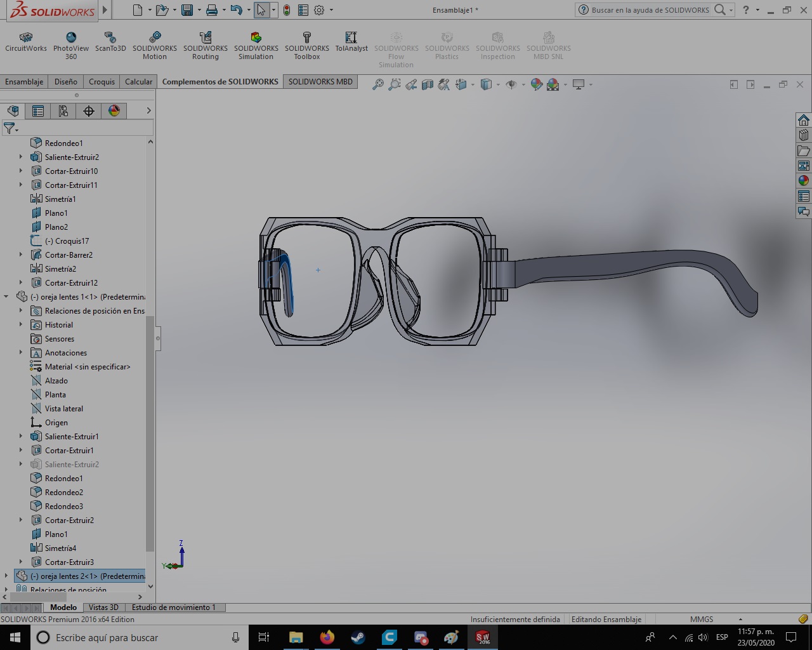The width and height of the screenshot is (812, 650).
Task: Expand the Historial folder
Action: coord(21,325)
